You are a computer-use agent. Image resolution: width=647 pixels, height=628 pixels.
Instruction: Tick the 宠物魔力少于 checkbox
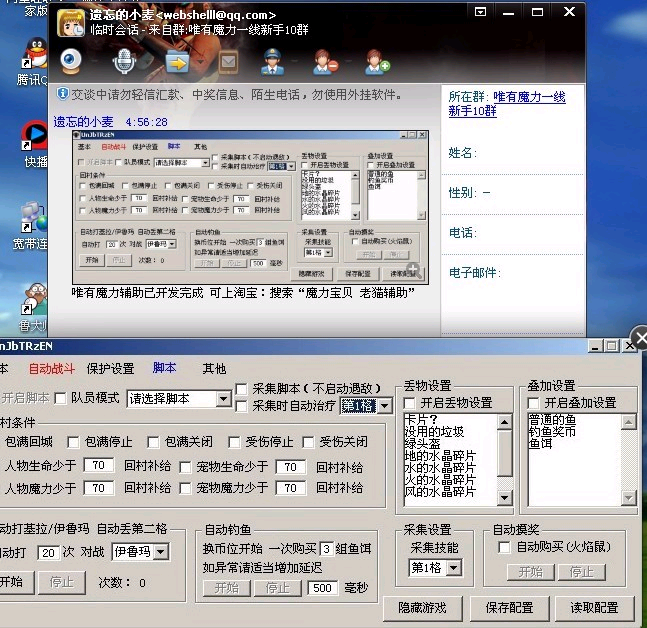(x=185, y=489)
